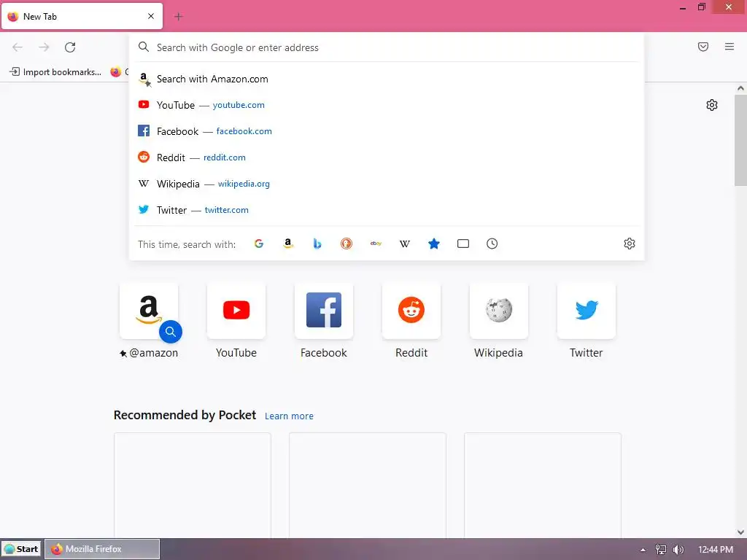Screen dimensions: 747x560
Task: Click the address bar search field
Action: (387, 47)
